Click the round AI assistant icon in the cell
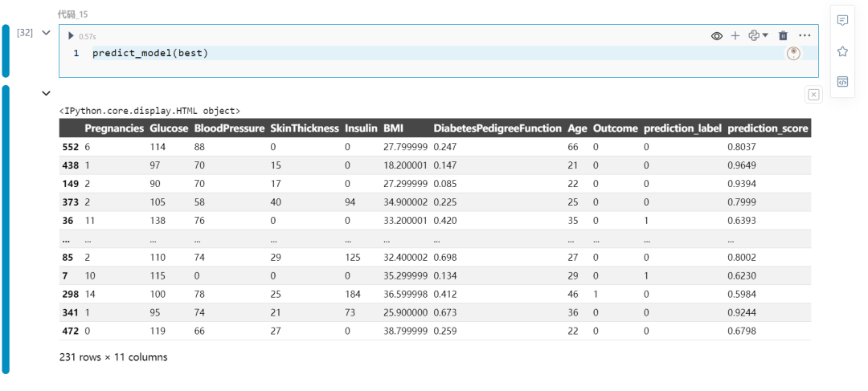 [x=793, y=54]
